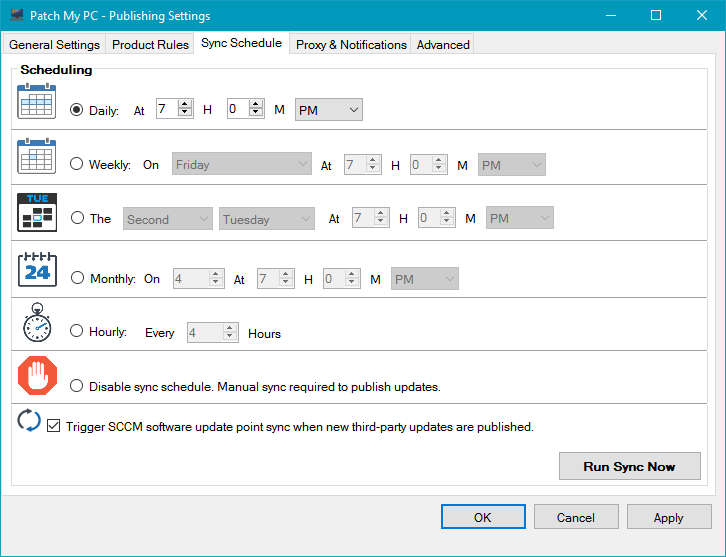726x557 pixels.
Task: Click the Patch My PC title bar icon
Action: 17,15
